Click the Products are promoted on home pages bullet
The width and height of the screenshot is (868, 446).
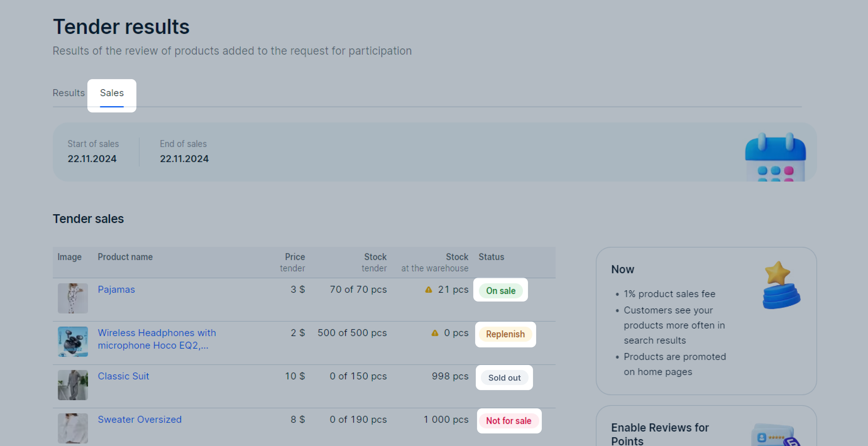(675, 364)
